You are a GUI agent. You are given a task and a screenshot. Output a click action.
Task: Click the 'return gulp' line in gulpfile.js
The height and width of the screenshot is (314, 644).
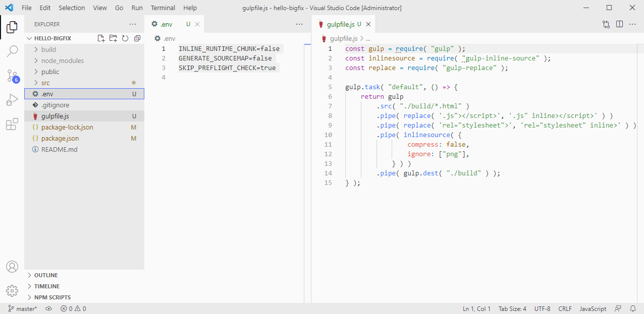tap(382, 96)
